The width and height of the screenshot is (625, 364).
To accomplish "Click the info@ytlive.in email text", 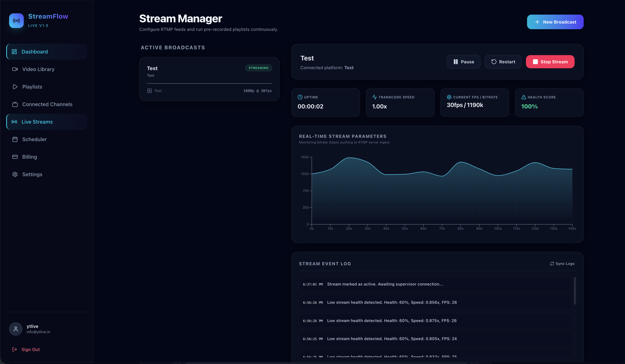I will pos(38,332).
